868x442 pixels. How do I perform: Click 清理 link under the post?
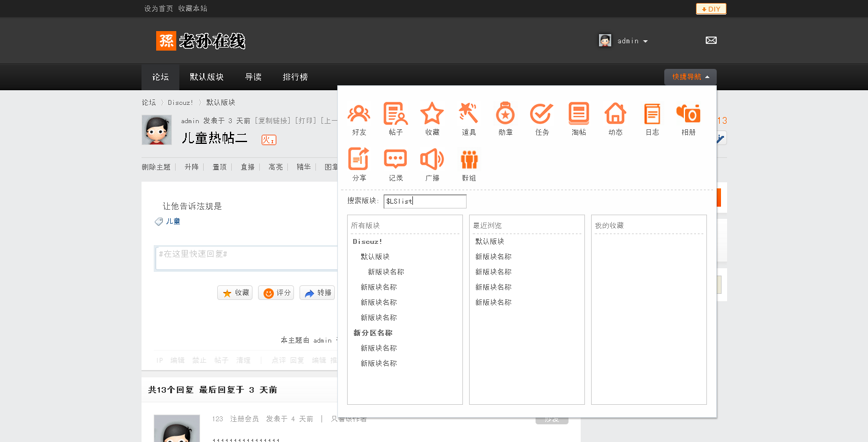(x=243, y=360)
